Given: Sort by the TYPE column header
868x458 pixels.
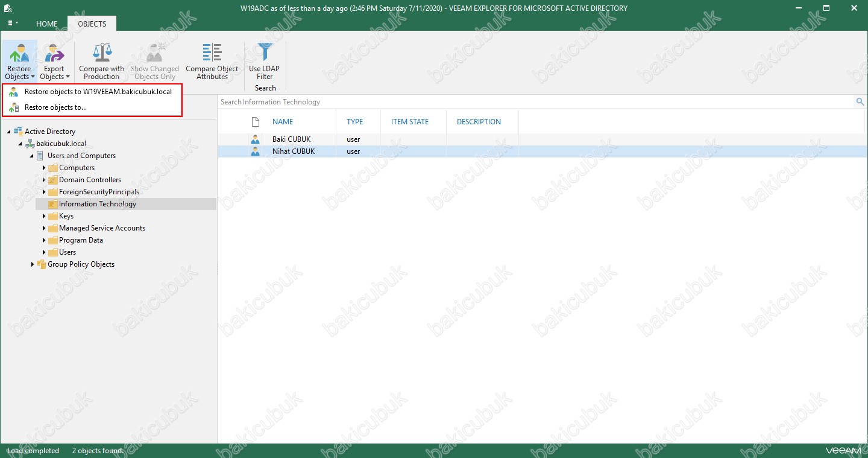Looking at the screenshot, I should 355,122.
